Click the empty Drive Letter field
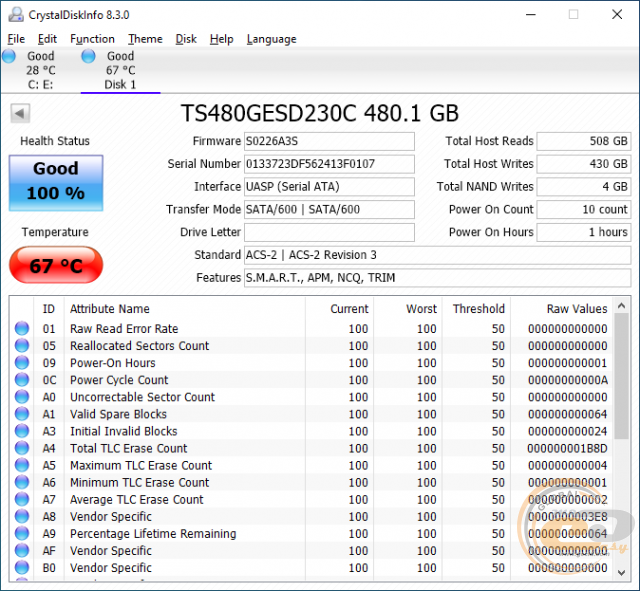This screenshot has height=591, width=640. [x=329, y=232]
